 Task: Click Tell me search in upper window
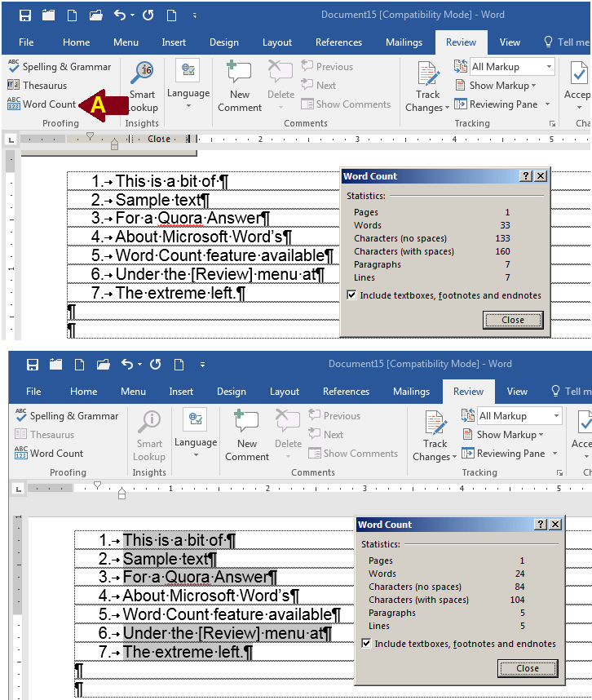coord(567,42)
